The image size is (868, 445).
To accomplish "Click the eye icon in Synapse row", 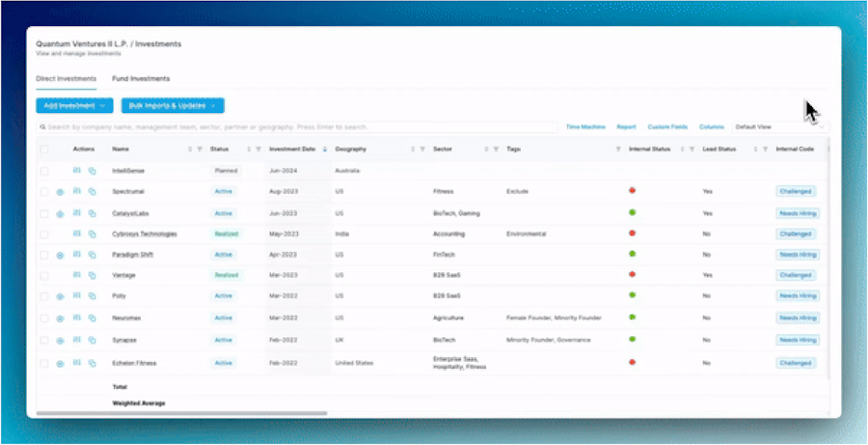I will (x=61, y=341).
